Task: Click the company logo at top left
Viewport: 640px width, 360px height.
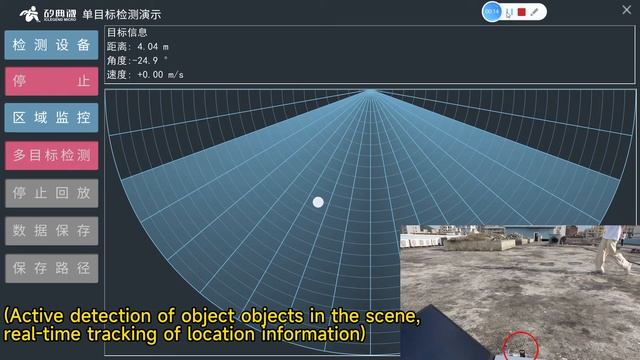Action: click(x=48, y=14)
